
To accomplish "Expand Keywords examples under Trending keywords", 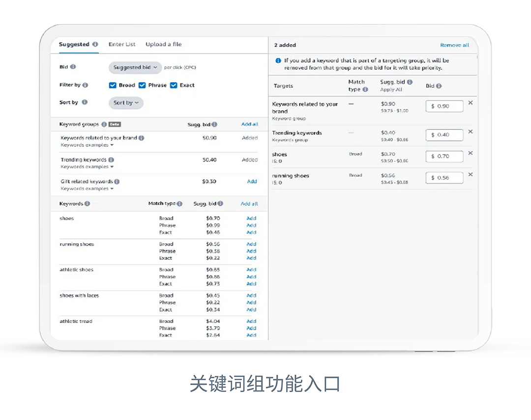I will [x=87, y=167].
